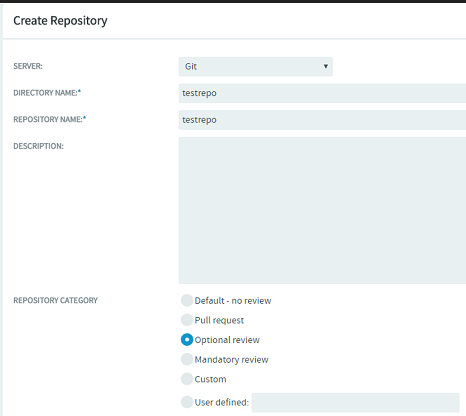Click the "REPOSITORY NAME:" field label
This screenshot has height=416, width=466.
pos(50,119)
